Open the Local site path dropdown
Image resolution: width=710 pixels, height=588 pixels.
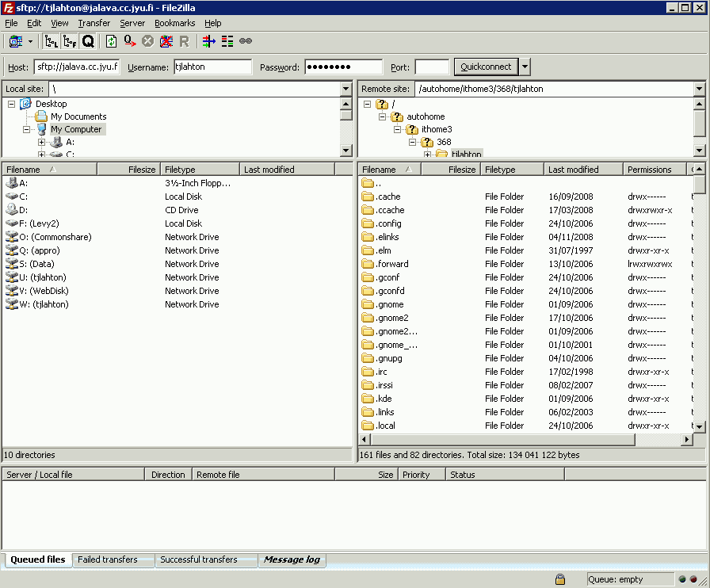(346, 89)
